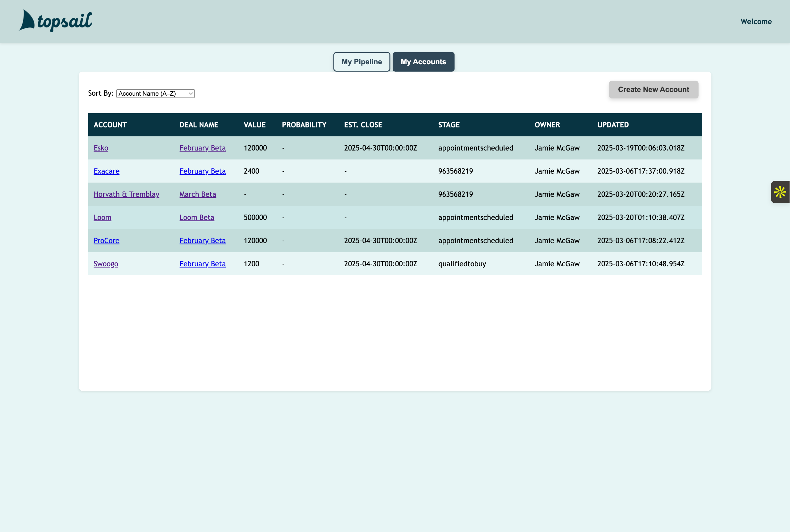Open the Loom Beta deal

click(196, 218)
